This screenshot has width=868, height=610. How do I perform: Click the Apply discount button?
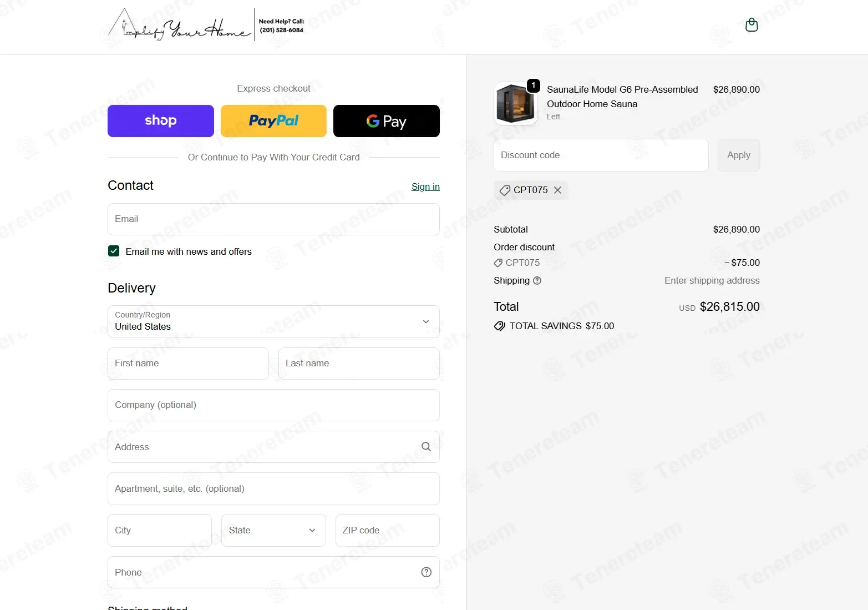click(x=738, y=155)
